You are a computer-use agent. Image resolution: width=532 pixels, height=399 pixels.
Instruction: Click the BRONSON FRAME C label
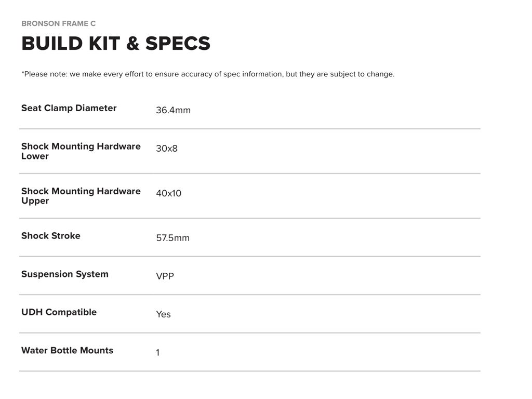point(58,23)
